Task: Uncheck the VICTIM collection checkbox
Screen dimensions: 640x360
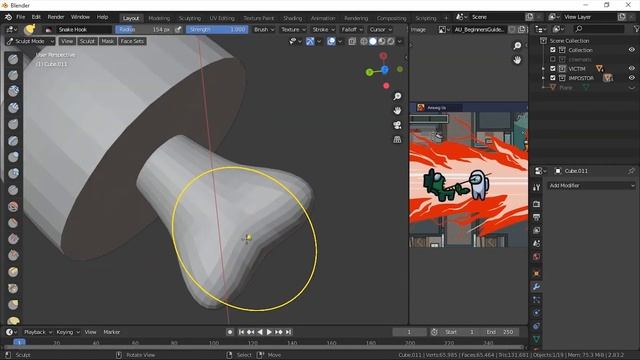Action: (x=553, y=68)
